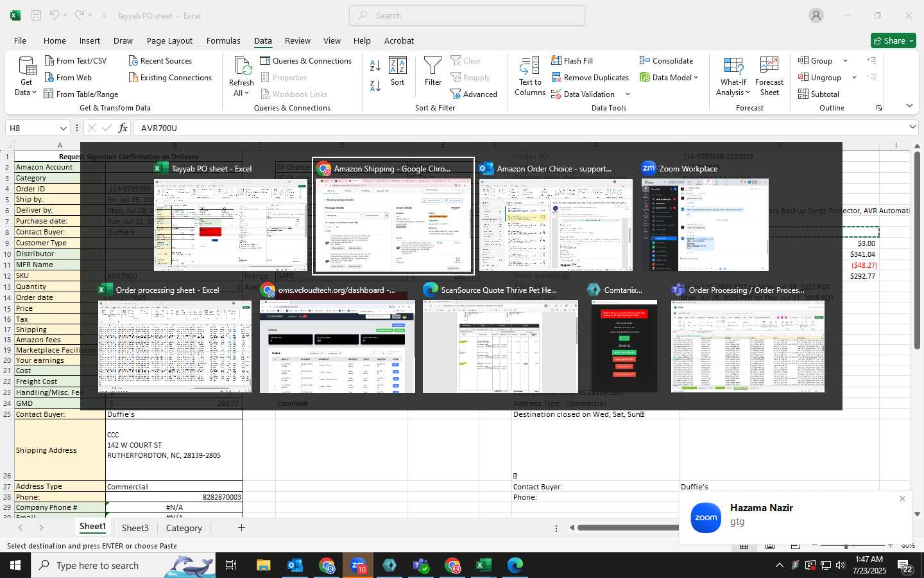The image size is (924, 578).
Task: Add a new sheet
Action: [241, 528]
